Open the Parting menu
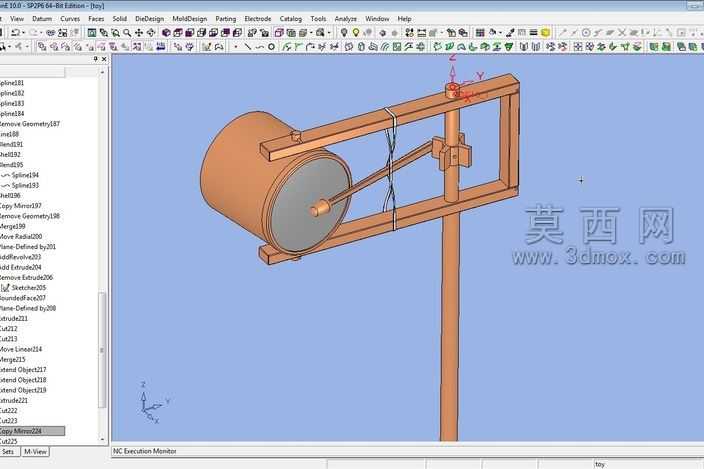 pyautogui.click(x=226, y=19)
